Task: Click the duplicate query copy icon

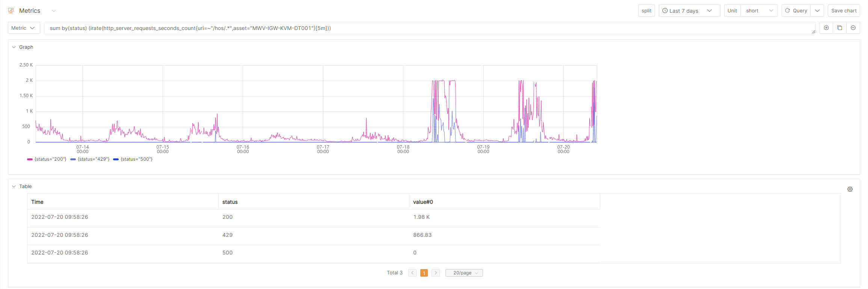Action: click(x=839, y=28)
